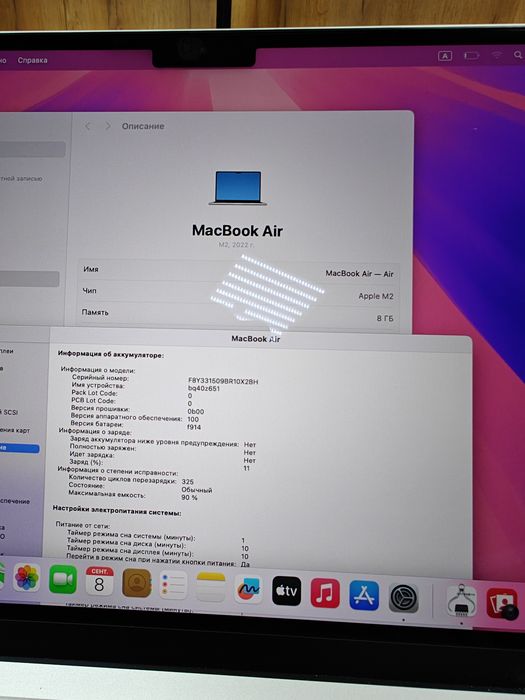Open the Apple TV Dock icon
The width and height of the screenshot is (525, 700).
[287, 591]
